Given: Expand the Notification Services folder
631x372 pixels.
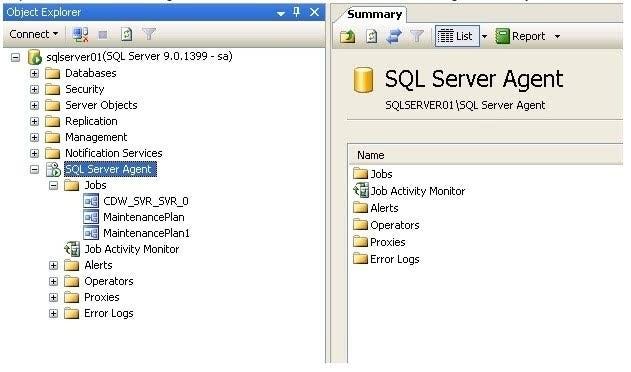Looking at the screenshot, I should pos(35,153).
